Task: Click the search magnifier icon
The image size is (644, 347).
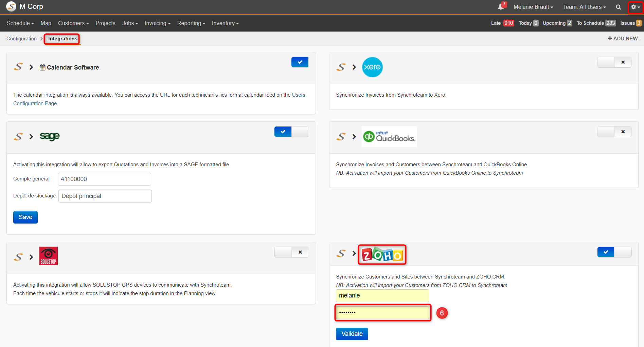Action: (x=619, y=7)
